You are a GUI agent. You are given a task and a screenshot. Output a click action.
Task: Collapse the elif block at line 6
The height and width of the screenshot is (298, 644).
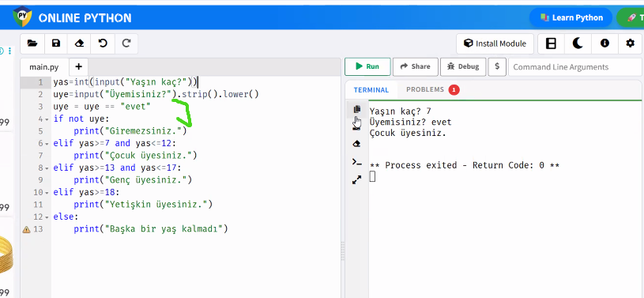[x=47, y=144]
